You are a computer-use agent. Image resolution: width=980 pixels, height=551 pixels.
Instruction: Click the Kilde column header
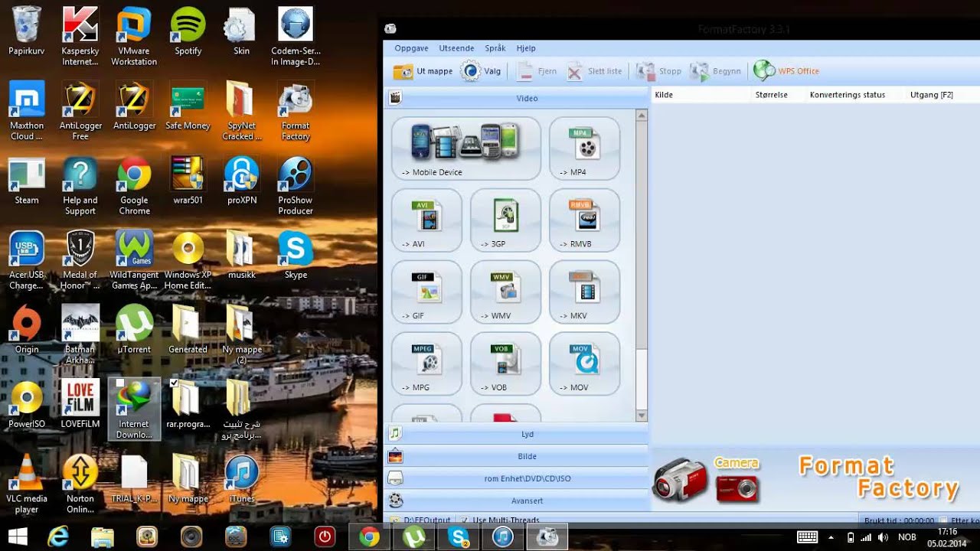[701, 95]
